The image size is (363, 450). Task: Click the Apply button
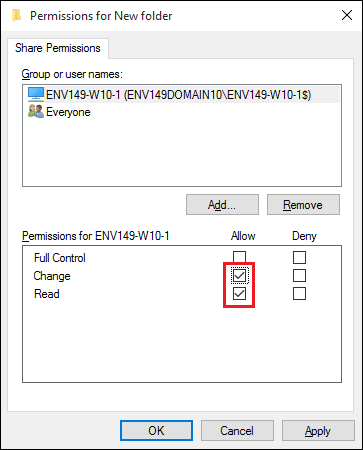pyautogui.click(x=318, y=431)
